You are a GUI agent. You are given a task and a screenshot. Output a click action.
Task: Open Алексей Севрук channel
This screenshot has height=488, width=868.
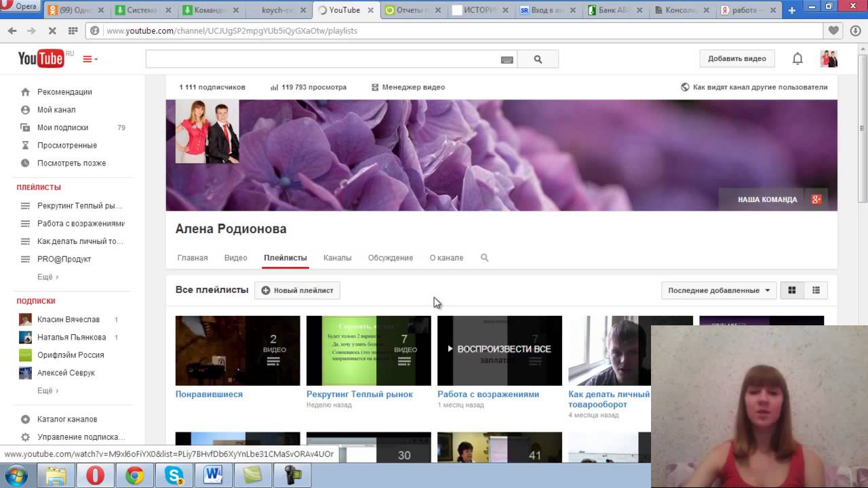(x=66, y=373)
